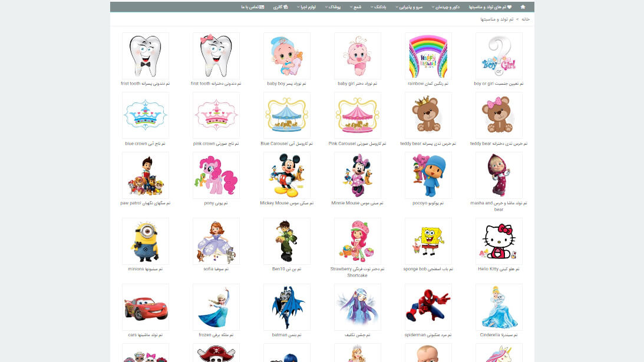Open the Strawberry Shortcake girl thumbnail
The height and width of the screenshot is (362, 644).
pyautogui.click(x=357, y=241)
